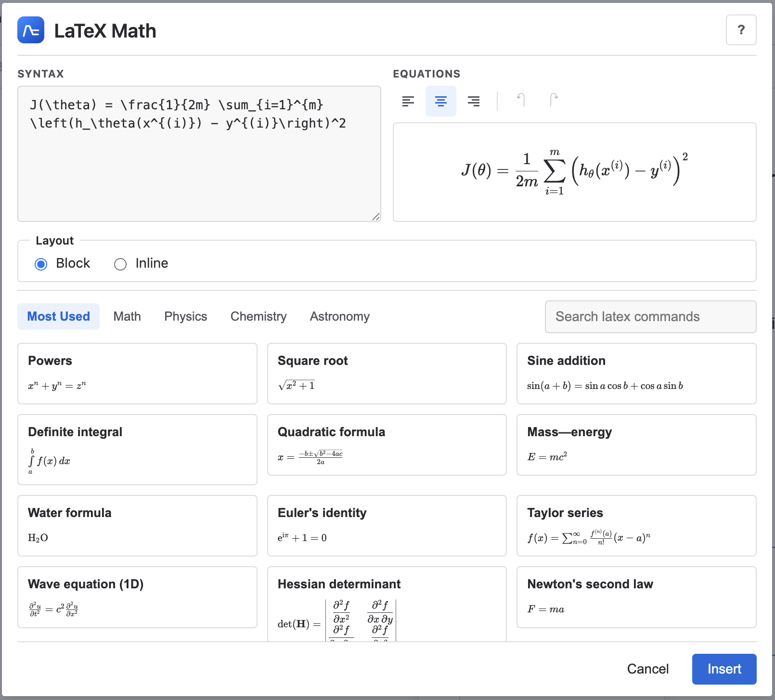
Task: Select the Inline layout option
Action: point(121,264)
